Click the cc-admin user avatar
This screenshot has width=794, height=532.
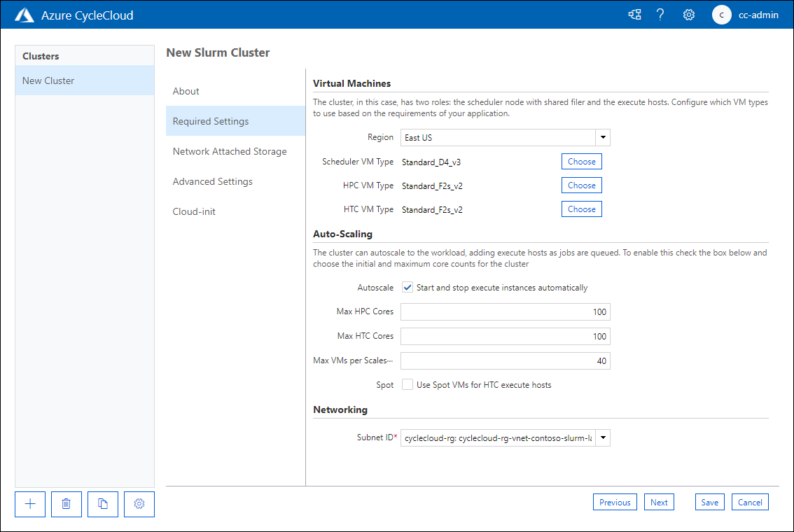coord(721,15)
